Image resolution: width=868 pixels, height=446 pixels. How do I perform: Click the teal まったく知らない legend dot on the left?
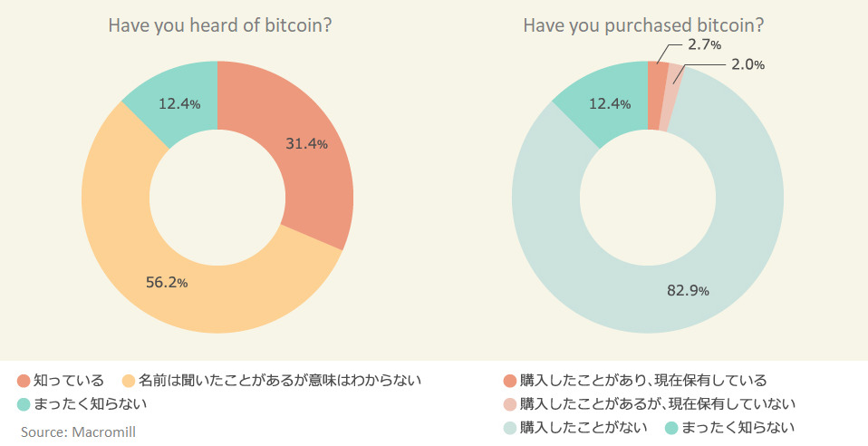coord(24,403)
